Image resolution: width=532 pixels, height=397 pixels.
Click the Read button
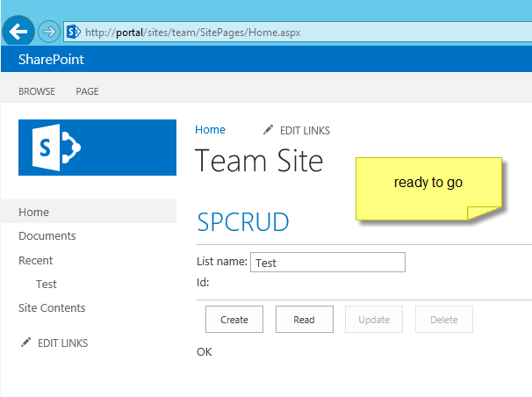(x=305, y=320)
